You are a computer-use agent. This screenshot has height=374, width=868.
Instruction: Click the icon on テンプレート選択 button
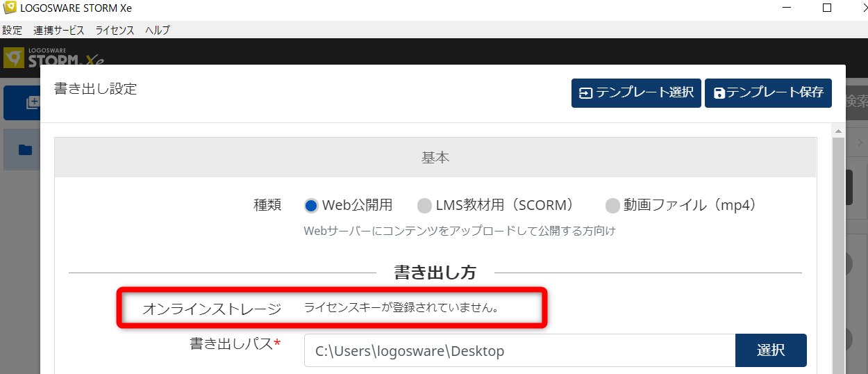click(x=585, y=93)
